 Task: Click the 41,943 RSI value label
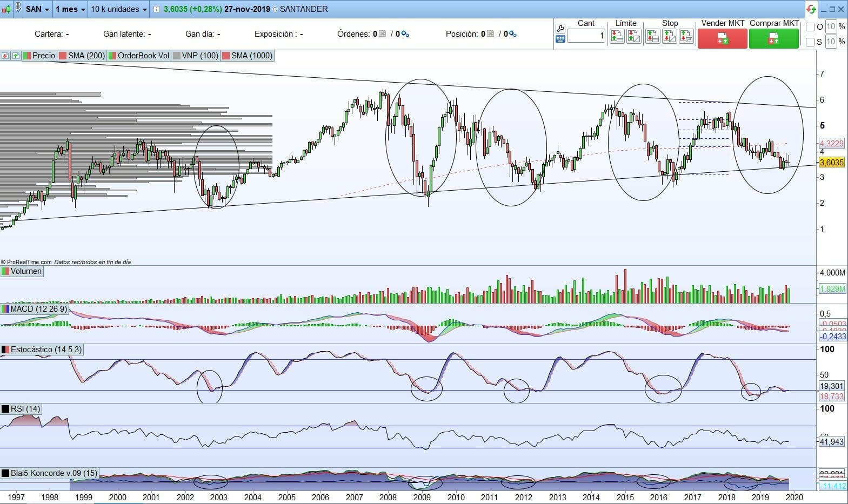coord(831,442)
